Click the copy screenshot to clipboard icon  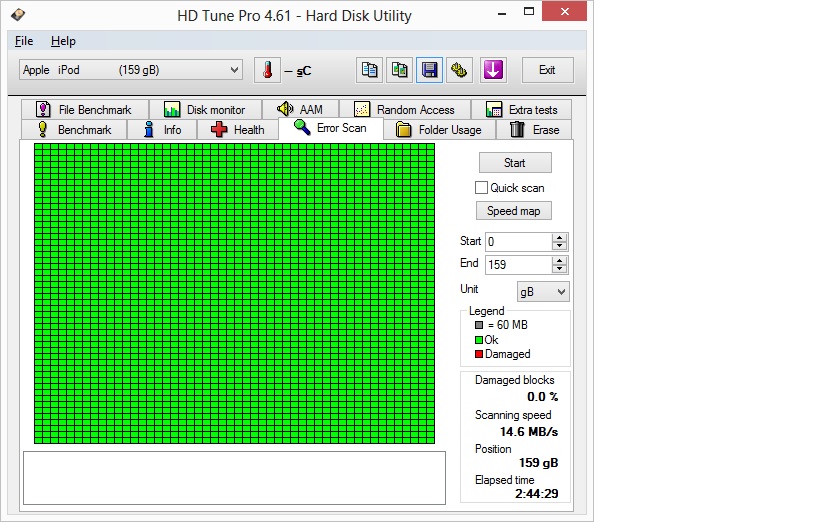click(400, 70)
